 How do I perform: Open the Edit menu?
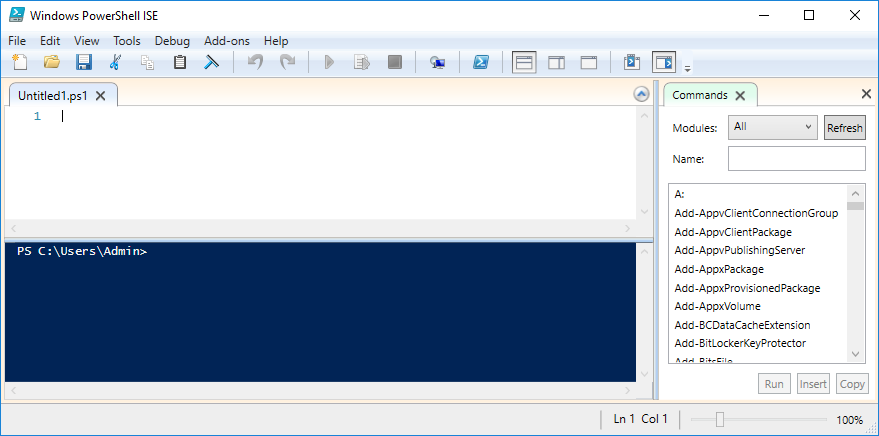[50, 41]
